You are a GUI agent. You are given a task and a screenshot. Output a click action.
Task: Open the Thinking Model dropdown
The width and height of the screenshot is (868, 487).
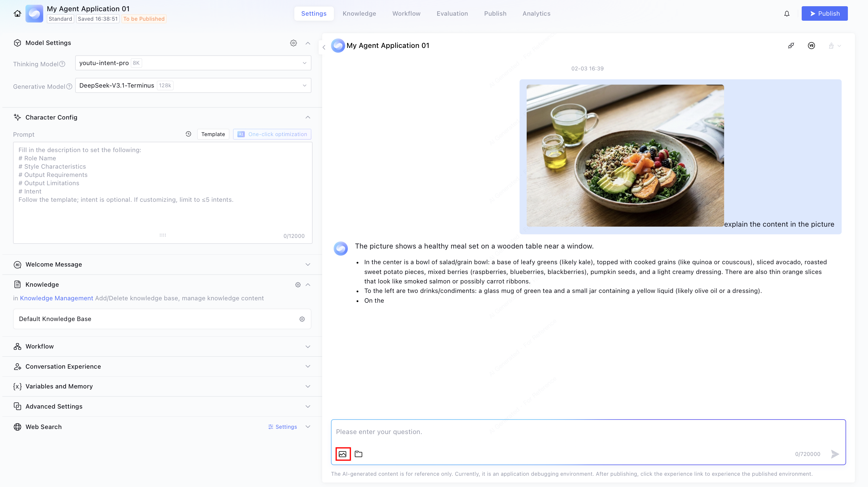pyautogui.click(x=193, y=63)
